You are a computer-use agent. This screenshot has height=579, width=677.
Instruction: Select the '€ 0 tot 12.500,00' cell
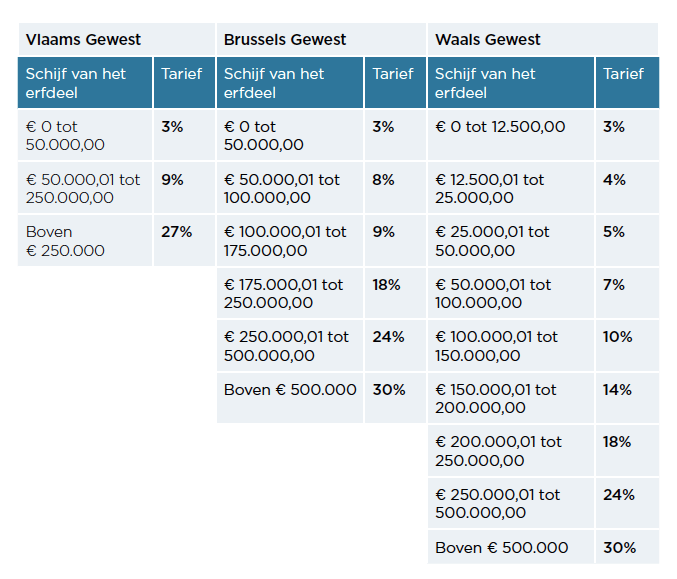click(500, 127)
